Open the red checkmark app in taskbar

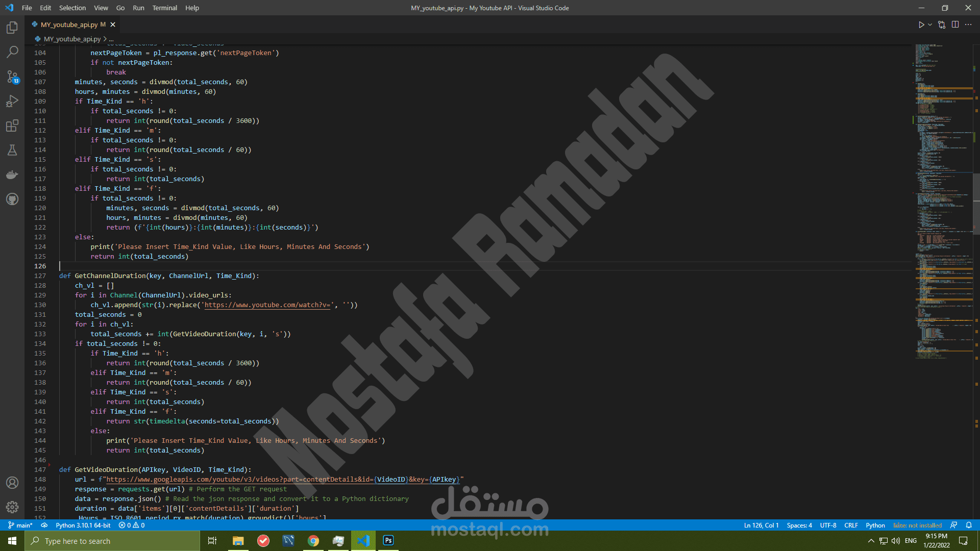263,541
